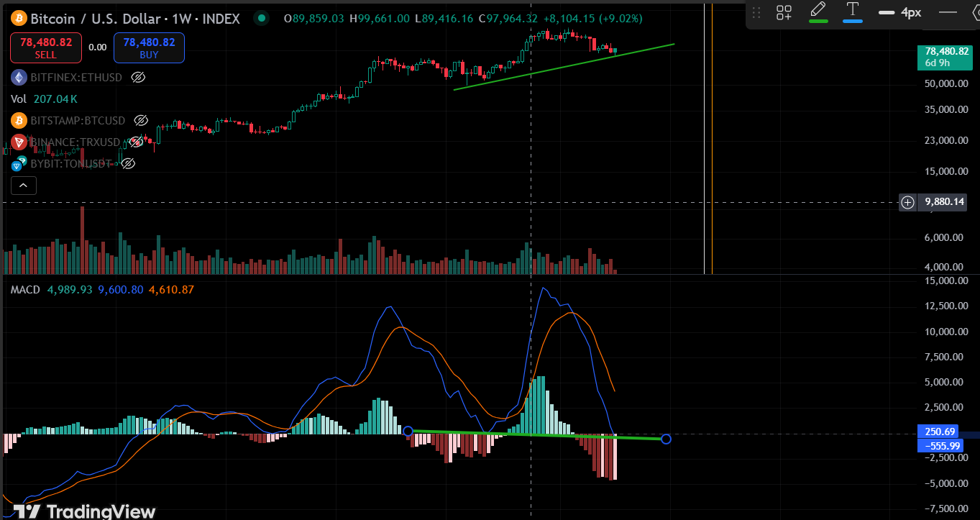
Task: Open the settings hexagon icon in toolbar
Action: (x=972, y=12)
